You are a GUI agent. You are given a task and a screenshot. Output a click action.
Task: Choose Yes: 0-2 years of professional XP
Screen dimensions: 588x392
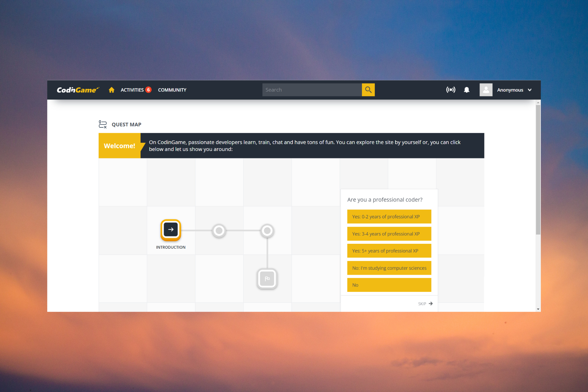389,217
